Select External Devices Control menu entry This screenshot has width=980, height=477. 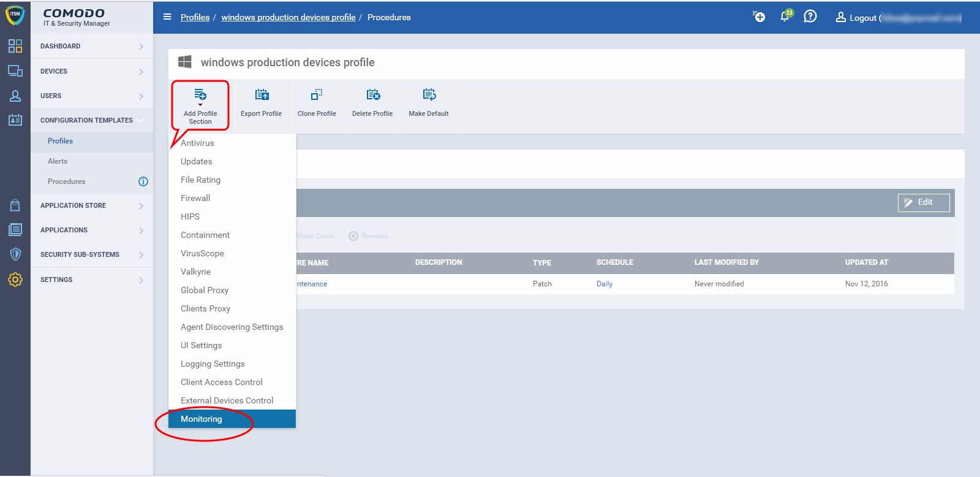pyautogui.click(x=232, y=400)
